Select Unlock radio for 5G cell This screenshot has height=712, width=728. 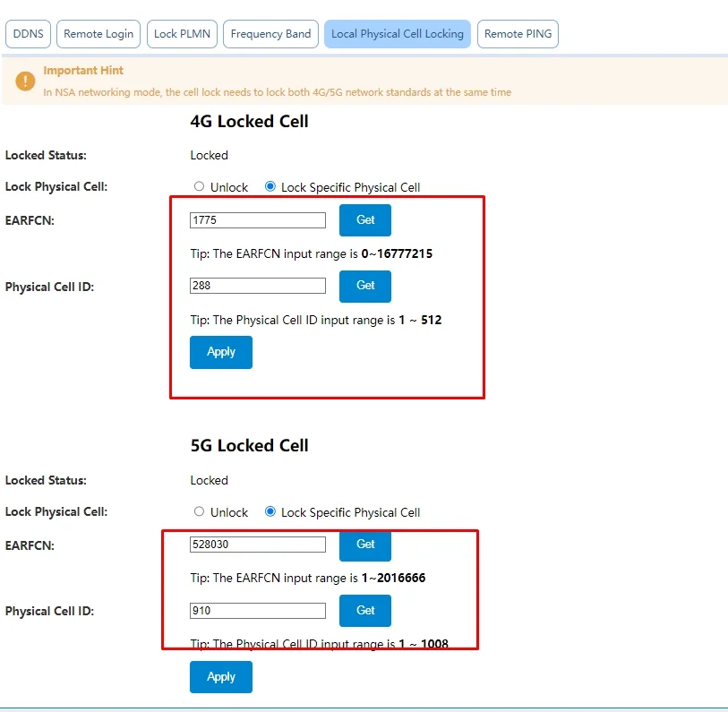[199, 511]
